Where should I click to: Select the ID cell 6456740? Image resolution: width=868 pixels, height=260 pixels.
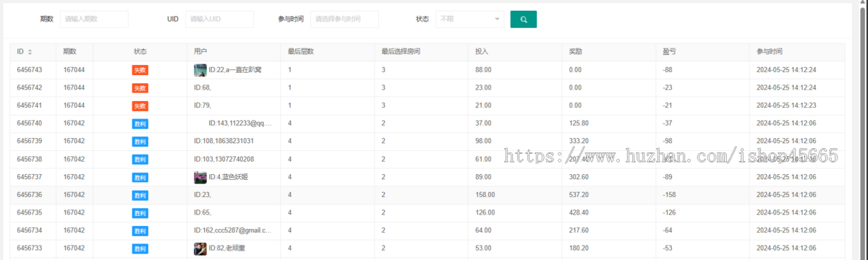tap(30, 123)
